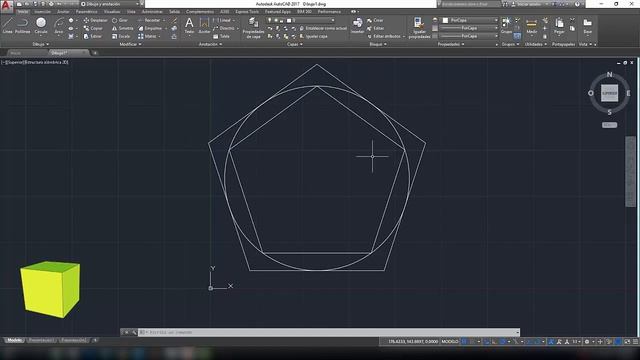Click Editar atributos button
640x360 pixels.
point(384,36)
